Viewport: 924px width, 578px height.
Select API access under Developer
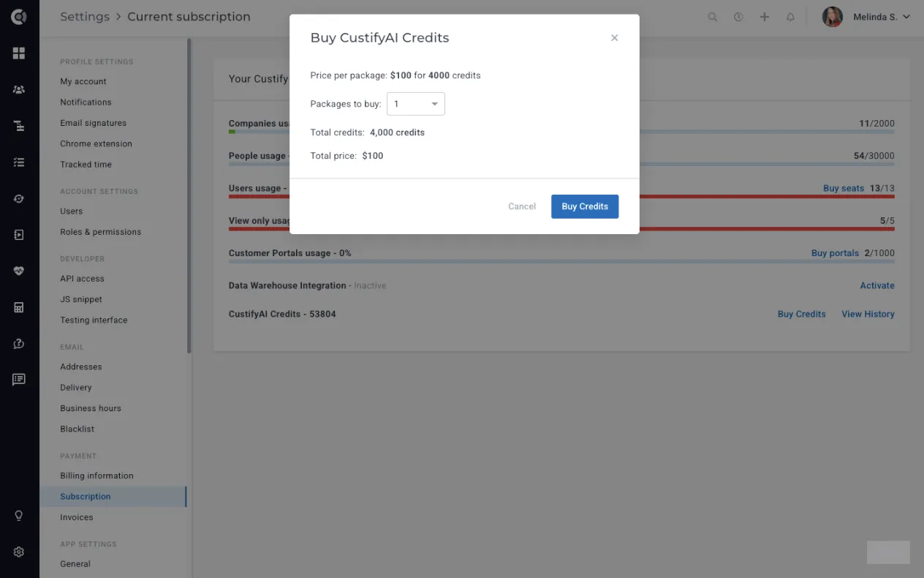(82, 279)
